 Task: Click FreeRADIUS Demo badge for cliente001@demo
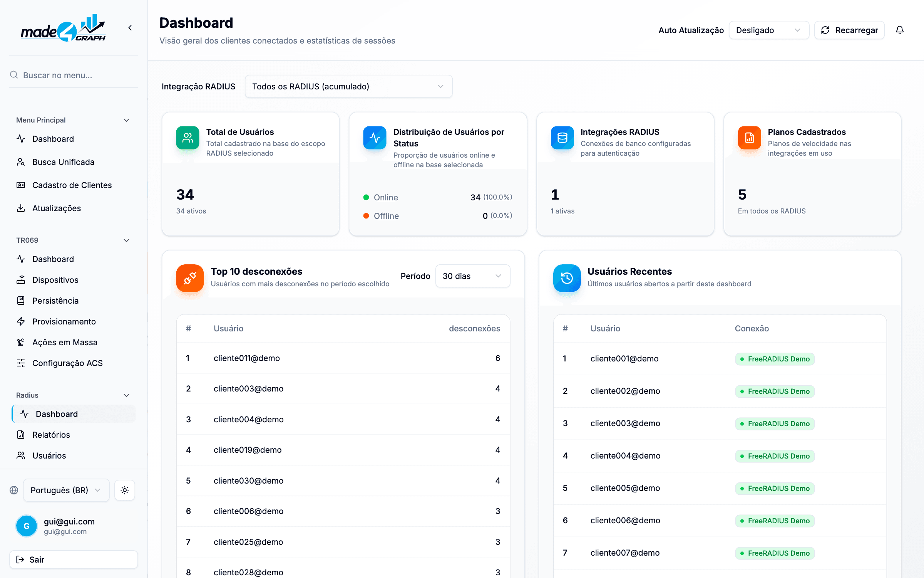point(775,359)
